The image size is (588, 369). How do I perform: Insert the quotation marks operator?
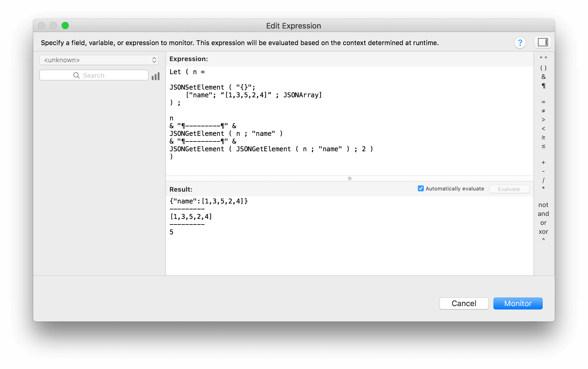click(543, 57)
